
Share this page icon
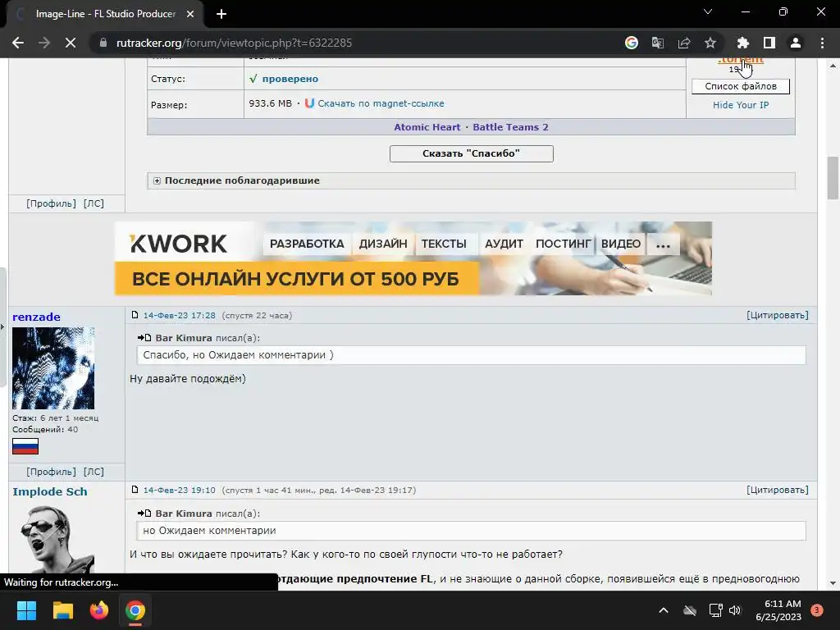click(684, 43)
